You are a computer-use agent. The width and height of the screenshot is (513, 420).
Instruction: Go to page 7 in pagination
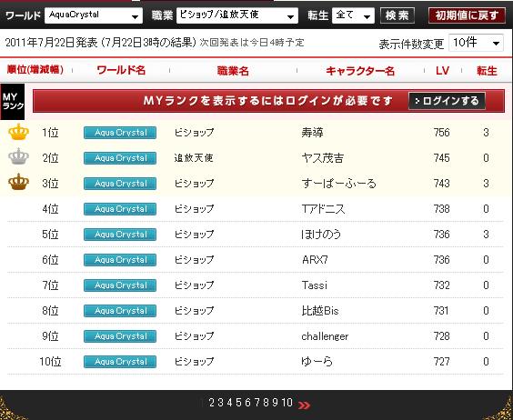point(257,403)
